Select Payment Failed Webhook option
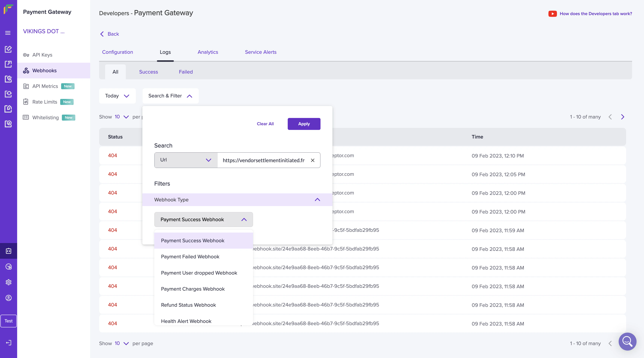The height and width of the screenshot is (358, 644). 190,257
